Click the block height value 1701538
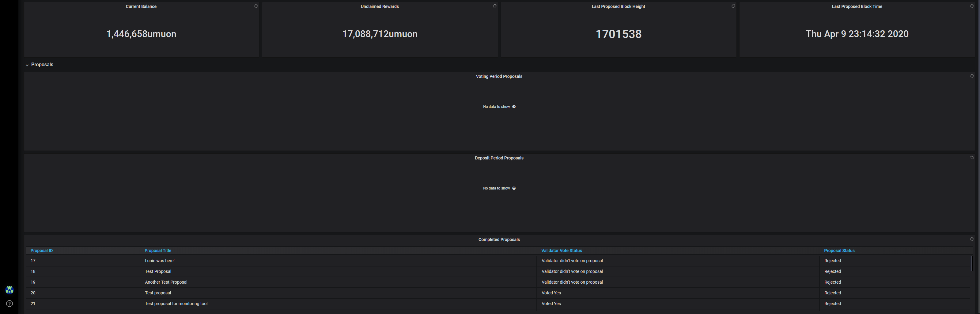Screen dimensions: 980x314 (x=618, y=34)
